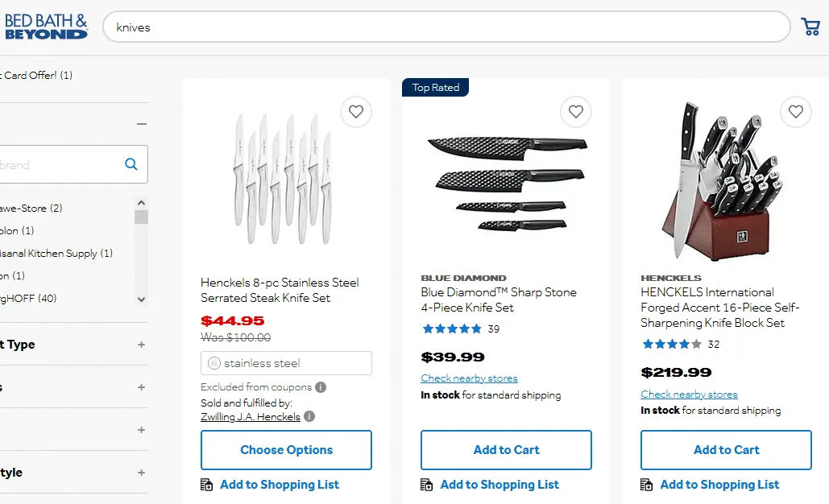The width and height of the screenshot is (829, 504).
Task: Save Henckels 16-piece block set to favorites
Action: pos(796,112)
